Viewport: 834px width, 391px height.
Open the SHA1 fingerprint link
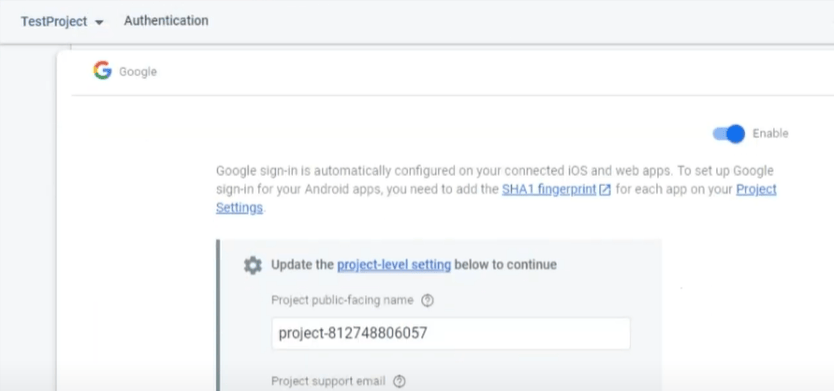pyautogui.click(x=549, y=189)
